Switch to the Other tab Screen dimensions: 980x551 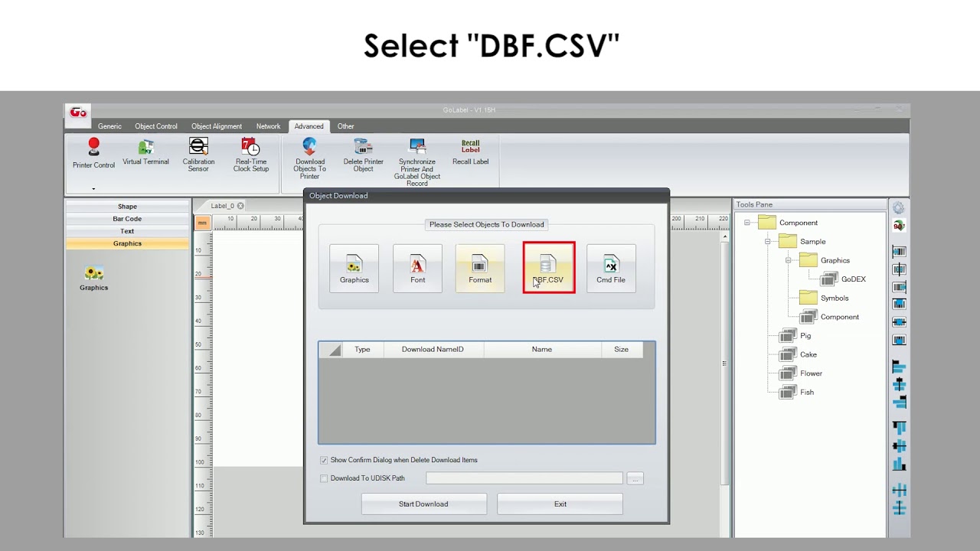coord(346,126)
